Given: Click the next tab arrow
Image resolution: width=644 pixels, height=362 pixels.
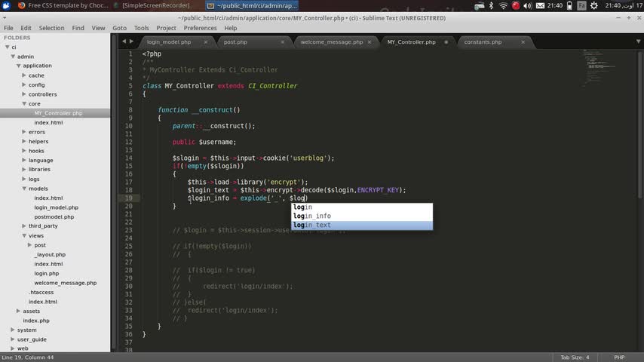Looking at the screenshot, I should pos(131,41).
